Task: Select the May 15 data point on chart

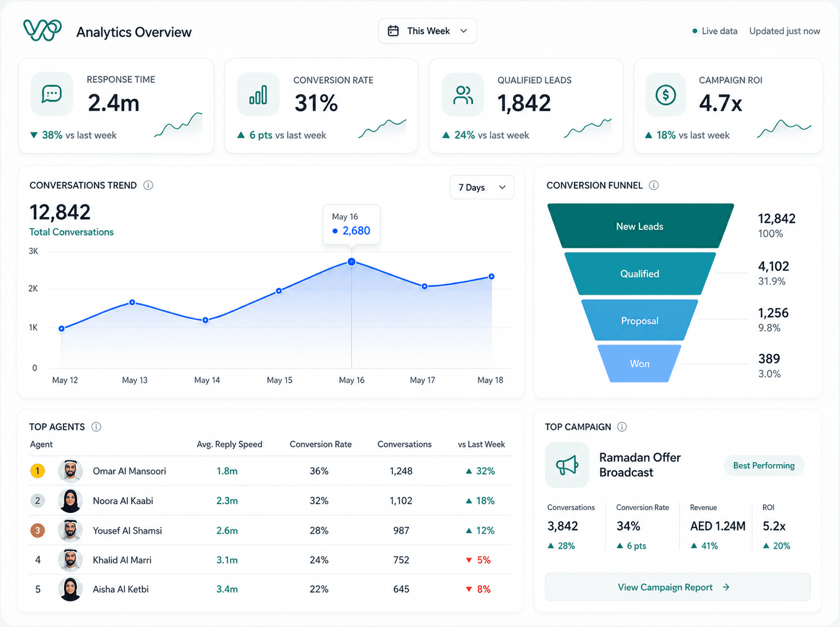Action: tap(279, 291)
